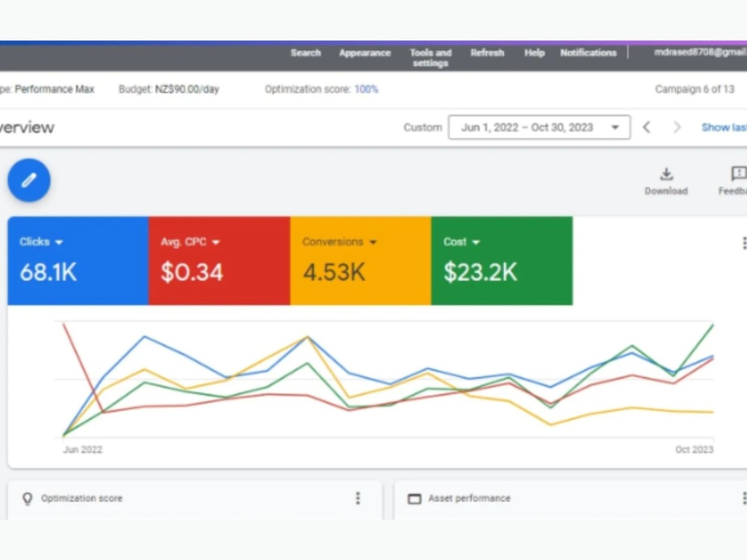Click the Show last link
This screenshot has height=560, width=747.
click(724, 127)
